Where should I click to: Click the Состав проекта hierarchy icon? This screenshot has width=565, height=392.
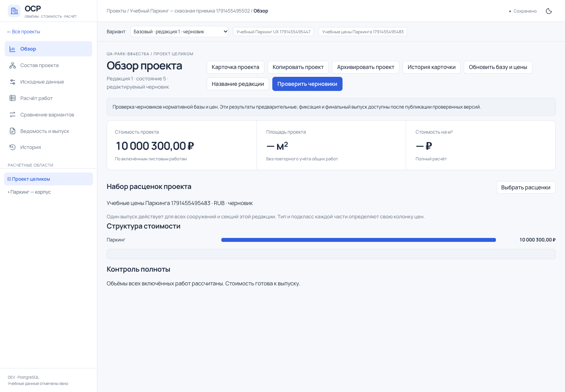(x=13, y=65)
